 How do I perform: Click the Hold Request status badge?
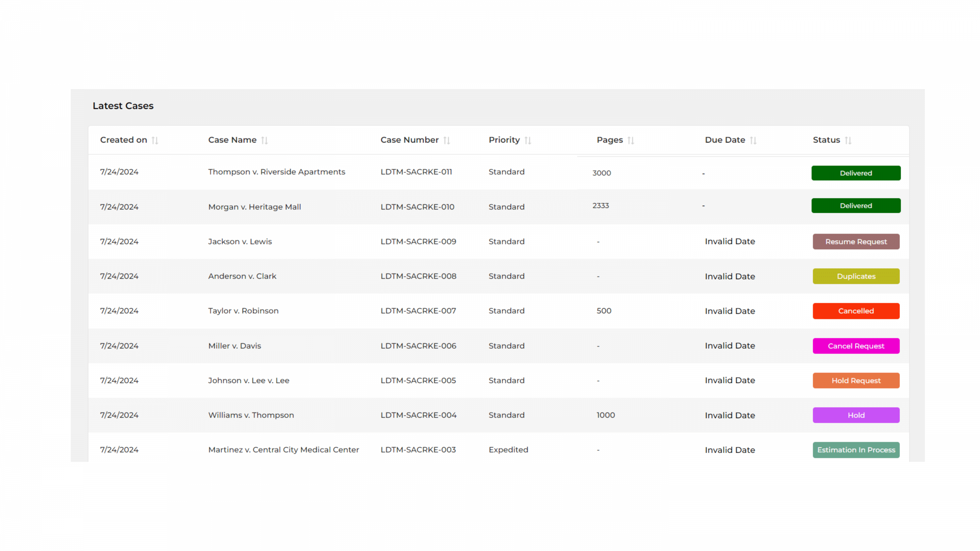tap(856, 381)
